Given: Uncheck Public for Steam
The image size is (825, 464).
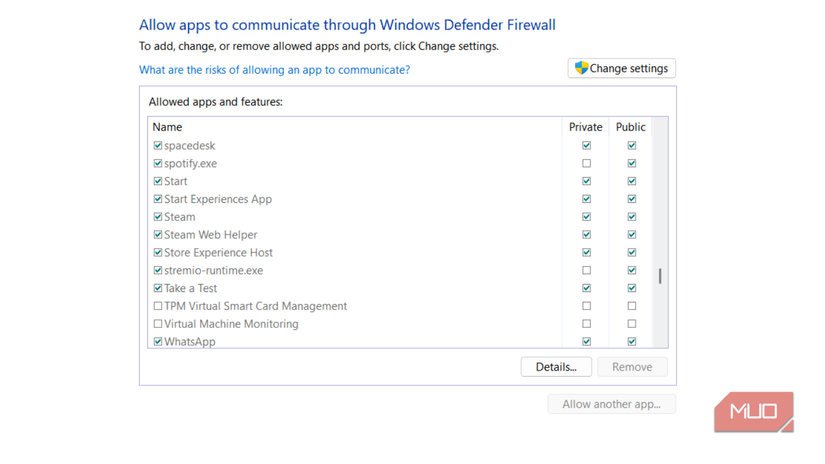Looking at the screenshot, I should [632, 217].
